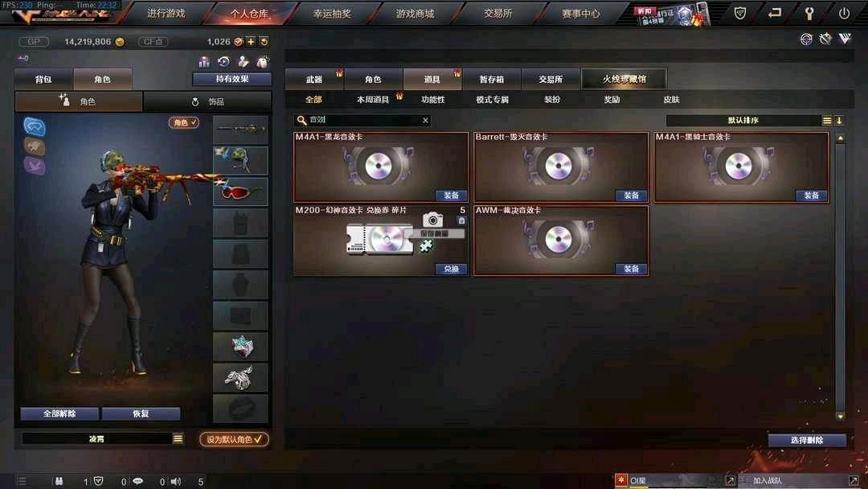Clear the search field with X
The image size is (868, 489).
coord(425,120)
